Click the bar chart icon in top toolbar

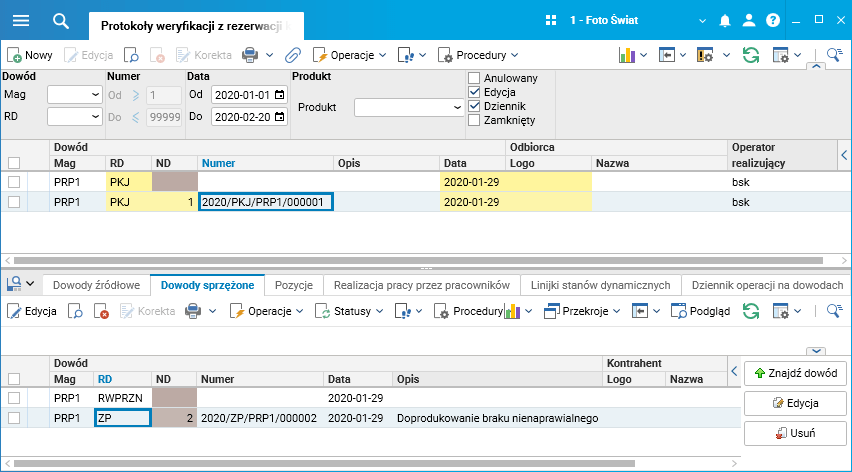(x=627, y=55)
